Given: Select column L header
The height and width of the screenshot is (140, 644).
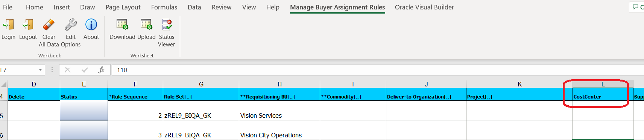Looking at the screenshot, I should click(603, 84).
